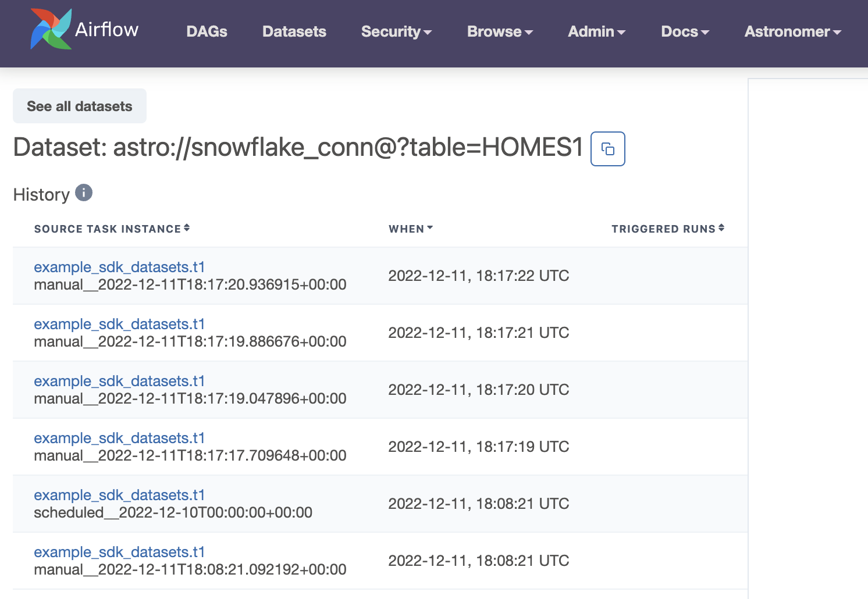This screenshot has height=599, width=868.
Task: Copy the dataset URI to clipboard
Action: [607, 149]
